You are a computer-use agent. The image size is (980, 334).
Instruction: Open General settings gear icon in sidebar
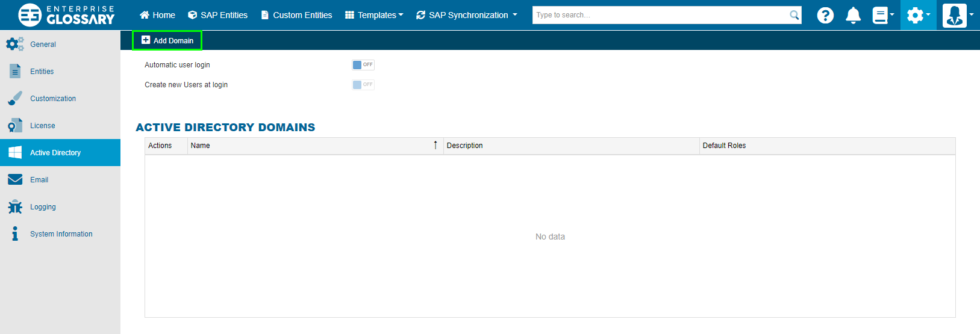(x=15, y=44)
